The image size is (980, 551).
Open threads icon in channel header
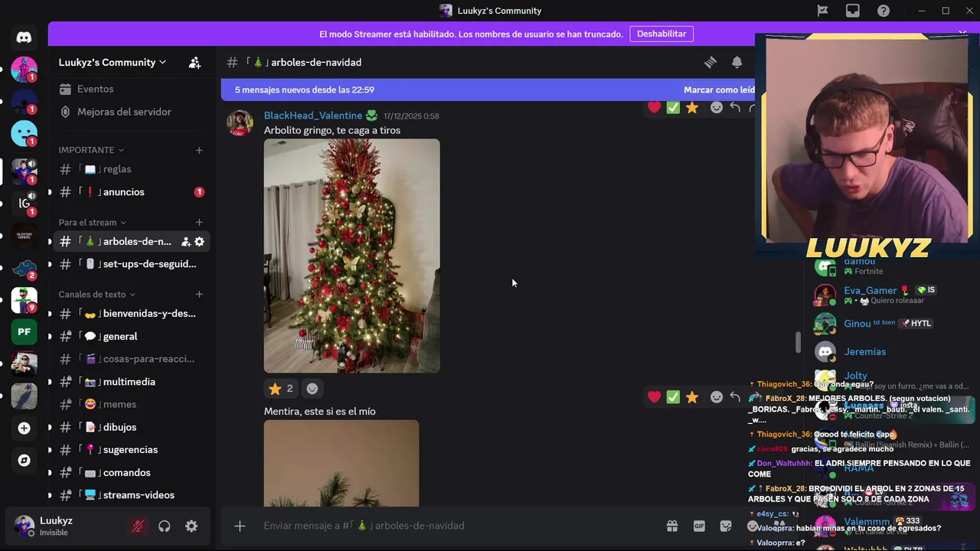coord(710,62)
